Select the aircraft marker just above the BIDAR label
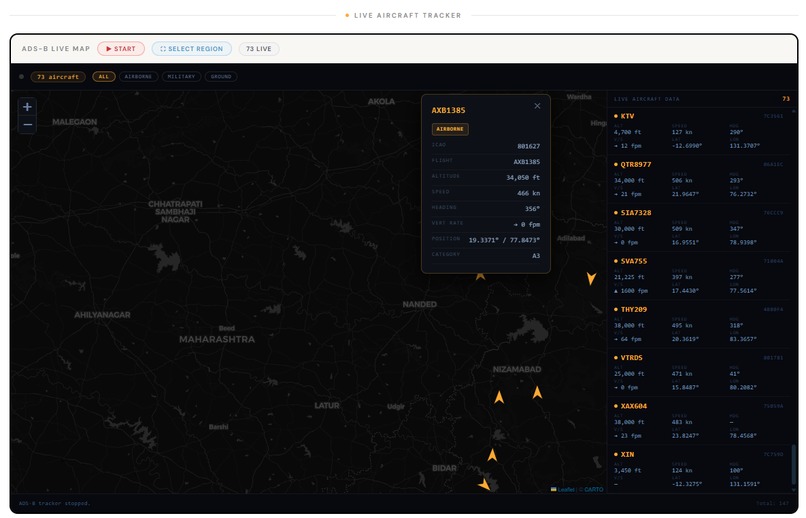The width and height of the screenshot is (806, 518). pos(492,455)
